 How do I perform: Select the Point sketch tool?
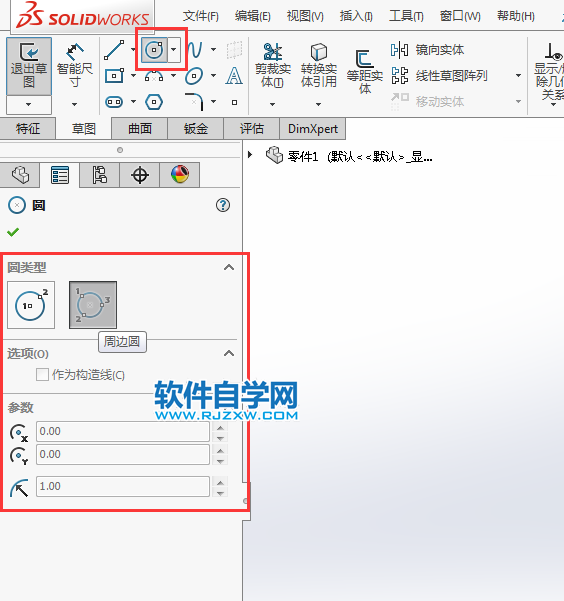tap(234, 102)
